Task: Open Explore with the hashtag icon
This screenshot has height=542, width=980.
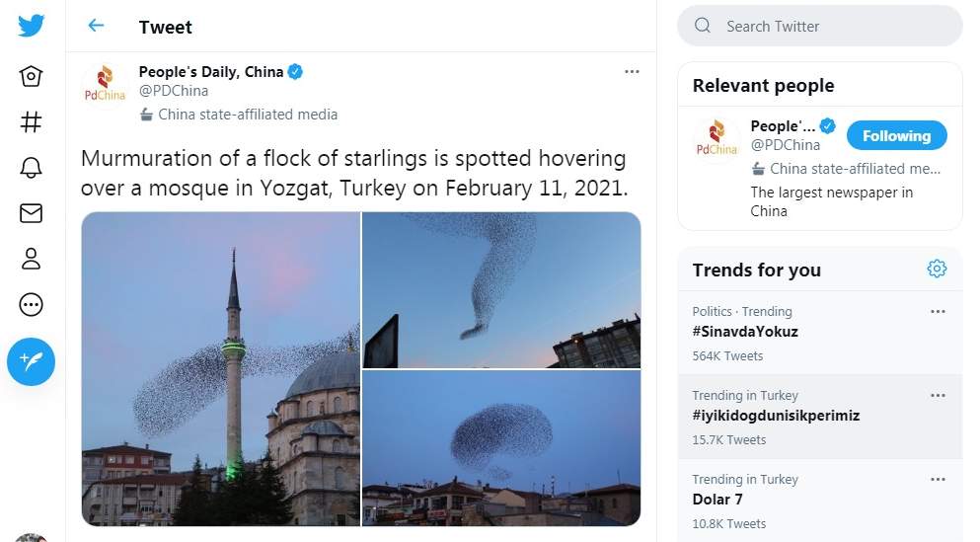Action: pos(31,121)
